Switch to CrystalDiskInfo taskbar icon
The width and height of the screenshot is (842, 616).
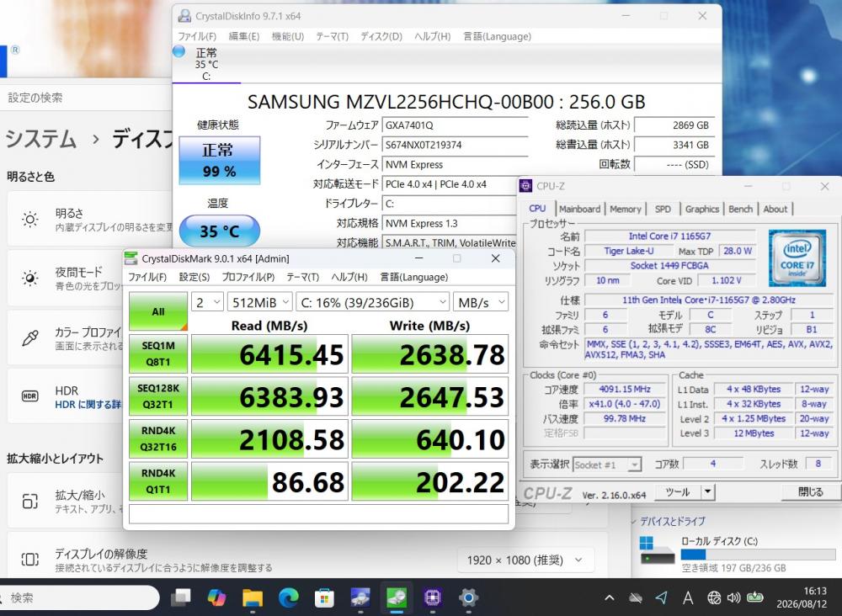(360, 597)
